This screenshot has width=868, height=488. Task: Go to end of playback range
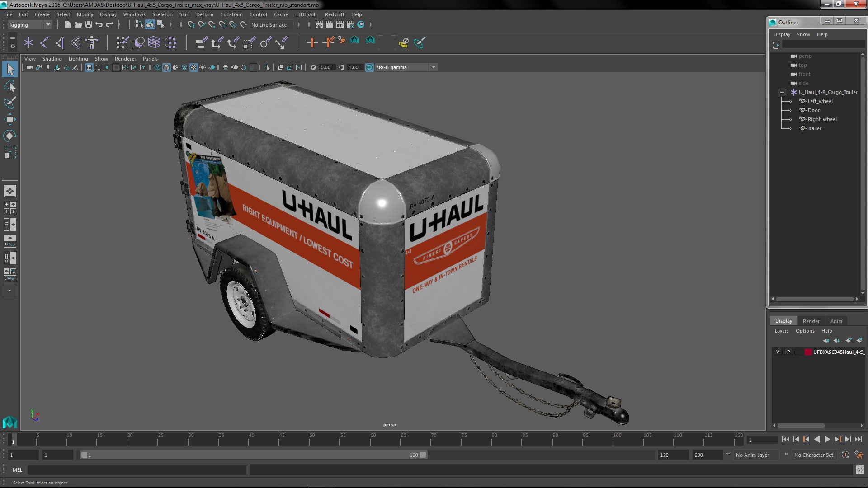(858, 439)
